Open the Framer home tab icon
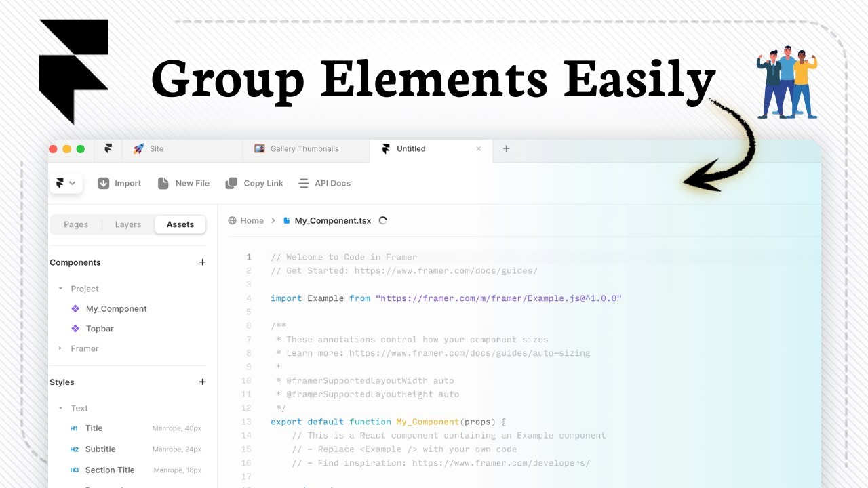Screen dimensions: 868x488 coord(108,148)
